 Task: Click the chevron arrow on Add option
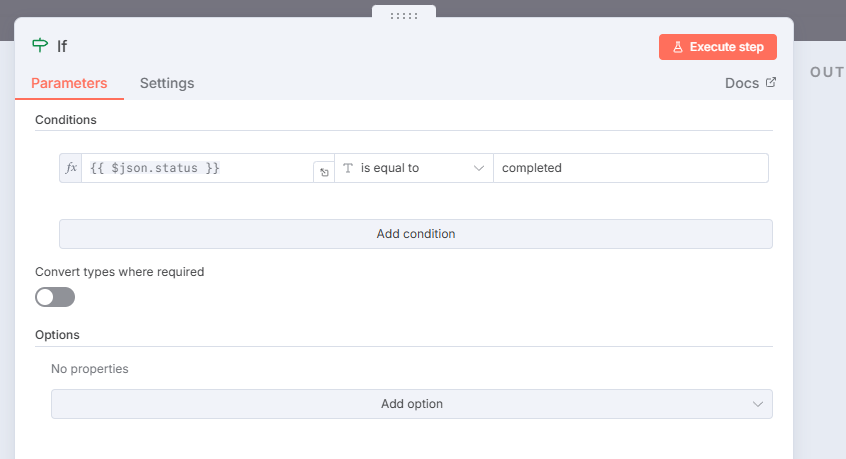(756, 404)
